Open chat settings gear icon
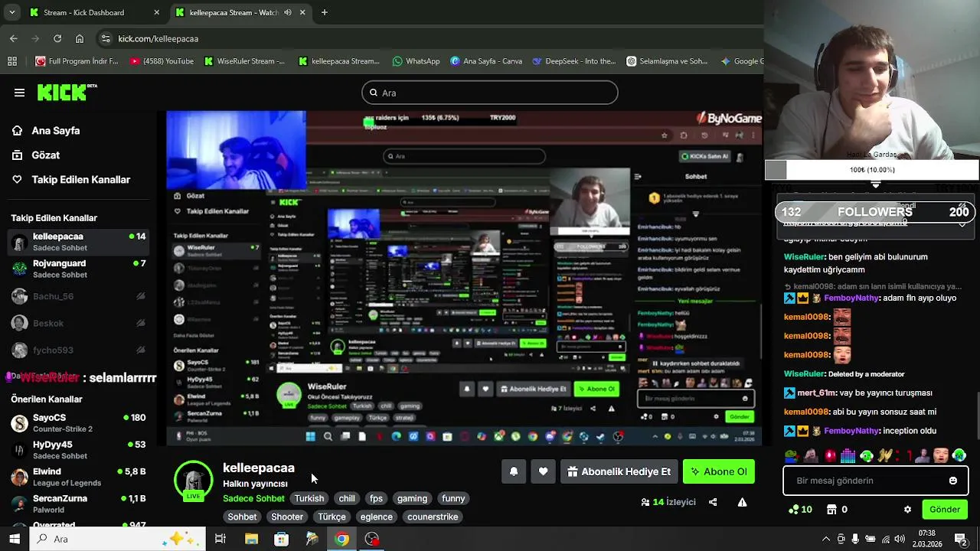The width and height of the screenshot is (980, 551). (908, 509)
